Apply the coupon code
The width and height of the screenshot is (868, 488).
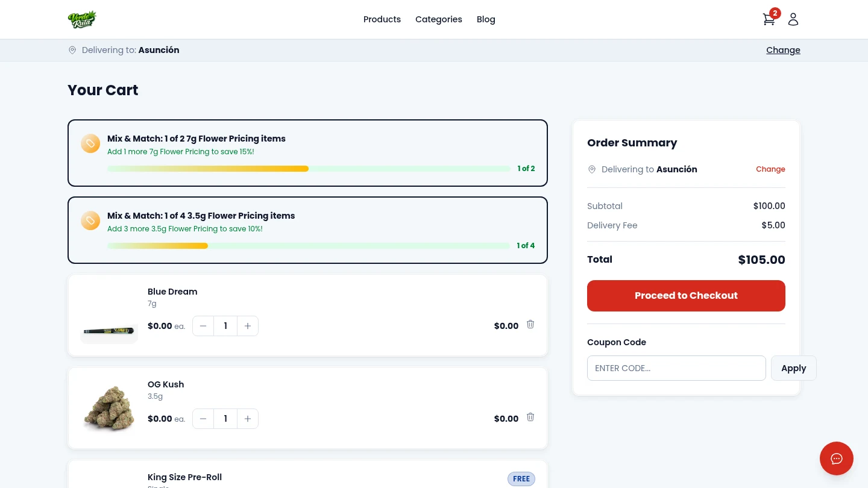(793, 368)
